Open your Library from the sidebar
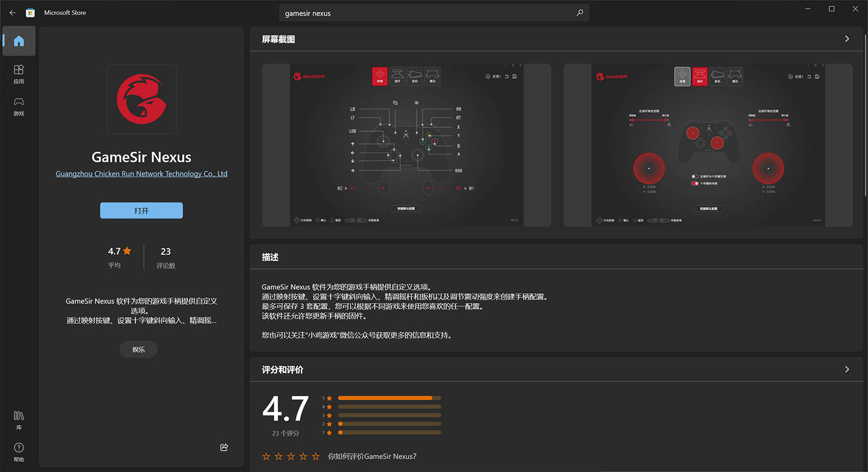This screenshot has width=868, height=472. [x=19, y=419]
